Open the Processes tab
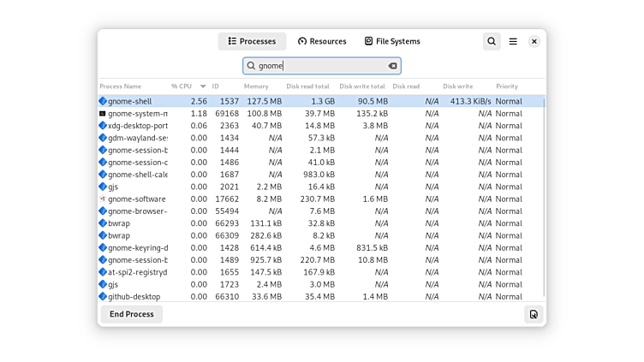The height and width of the screenshot is (362, 644). 252,41
